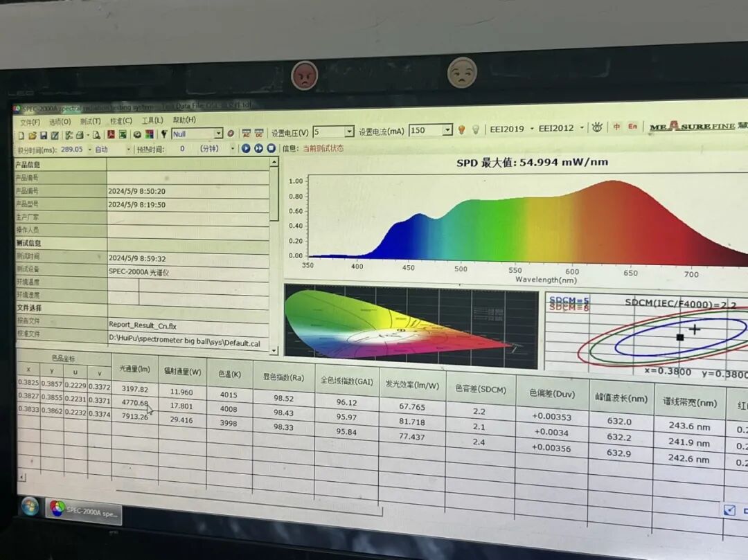The image size is (748, 560).
Task: Start single test with blue play button
Action: pos(246,149)
